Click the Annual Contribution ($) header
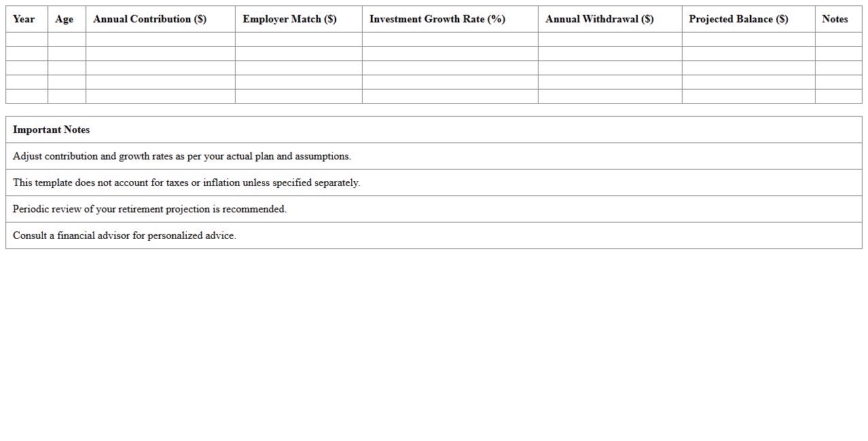868x441 pixels. pyautogui.click(x=149, y=19)
